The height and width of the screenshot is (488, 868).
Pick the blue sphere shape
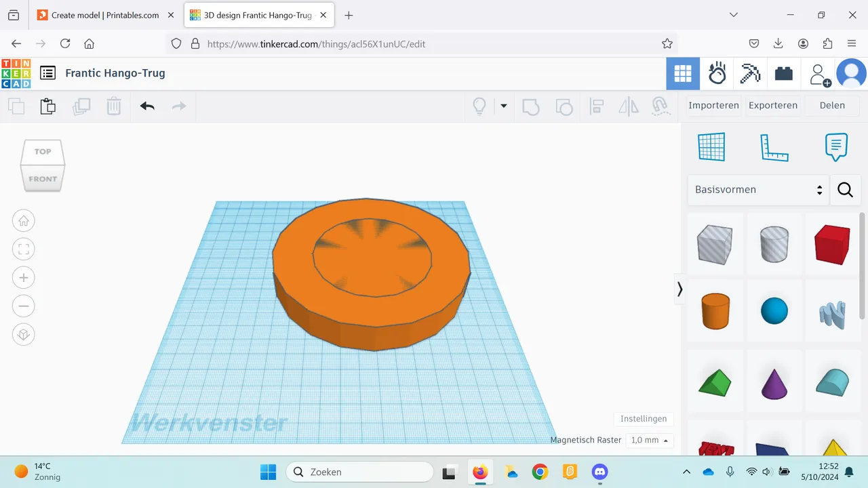774,311
